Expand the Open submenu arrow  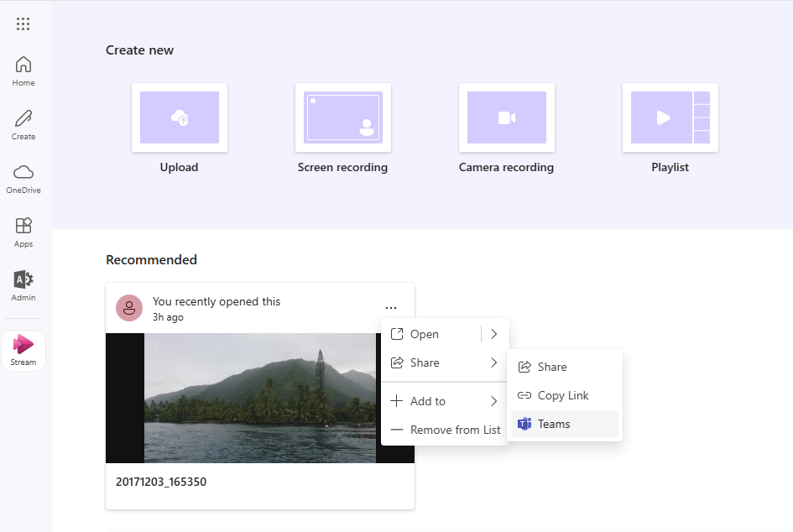(493, 334)
